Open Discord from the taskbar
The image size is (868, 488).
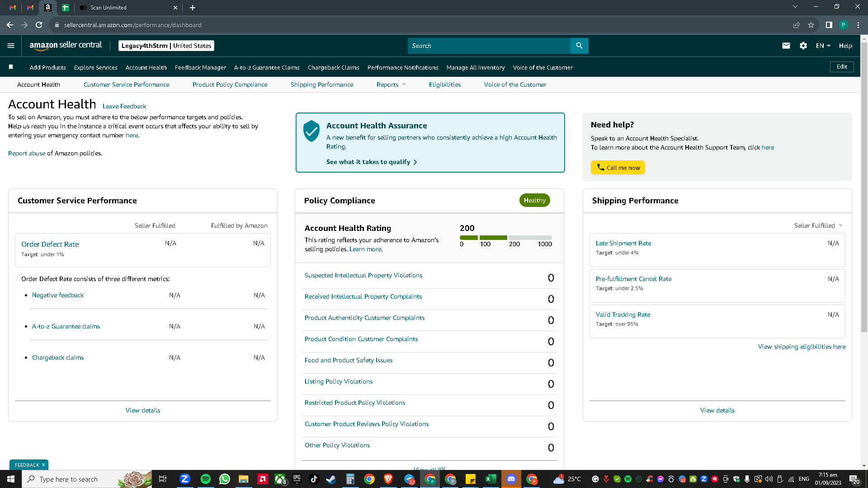point(511,479)
